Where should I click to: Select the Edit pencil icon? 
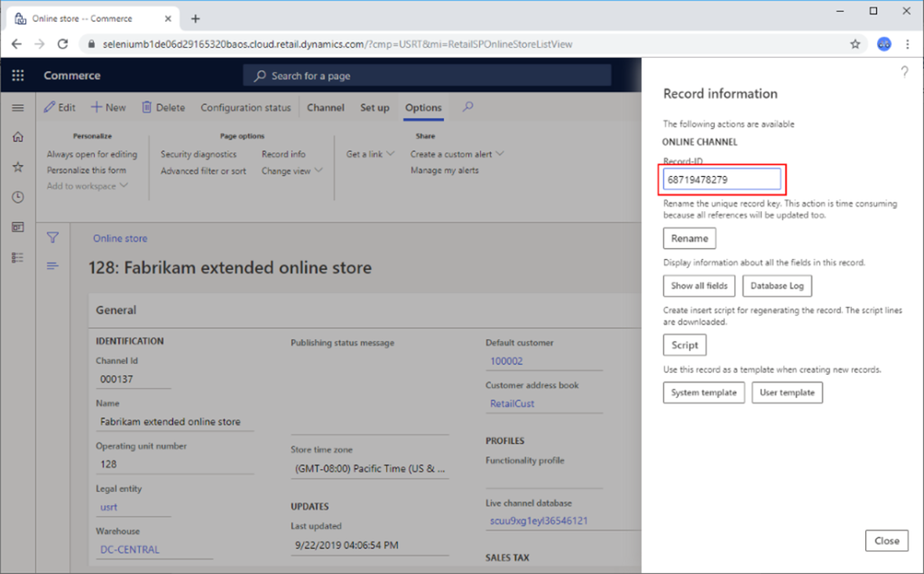click(x=50, y=106)
